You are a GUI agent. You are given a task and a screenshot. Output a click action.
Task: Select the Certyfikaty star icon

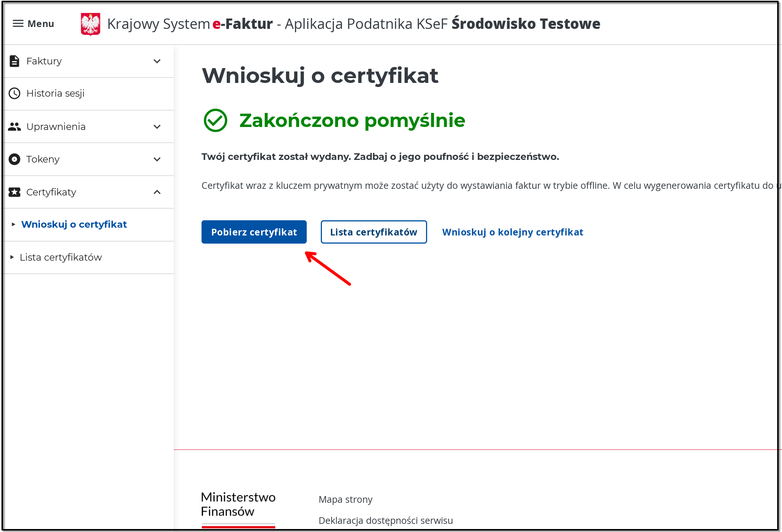(14, 192)
